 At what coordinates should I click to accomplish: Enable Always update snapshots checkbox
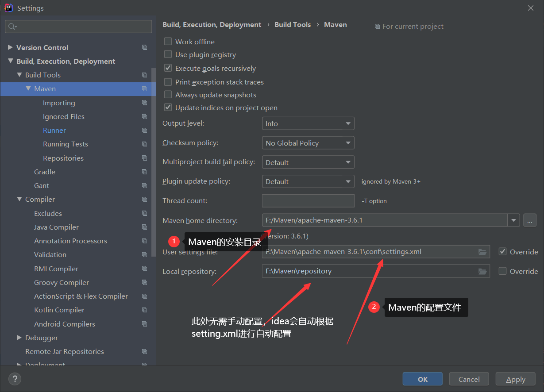click(168, 95)
